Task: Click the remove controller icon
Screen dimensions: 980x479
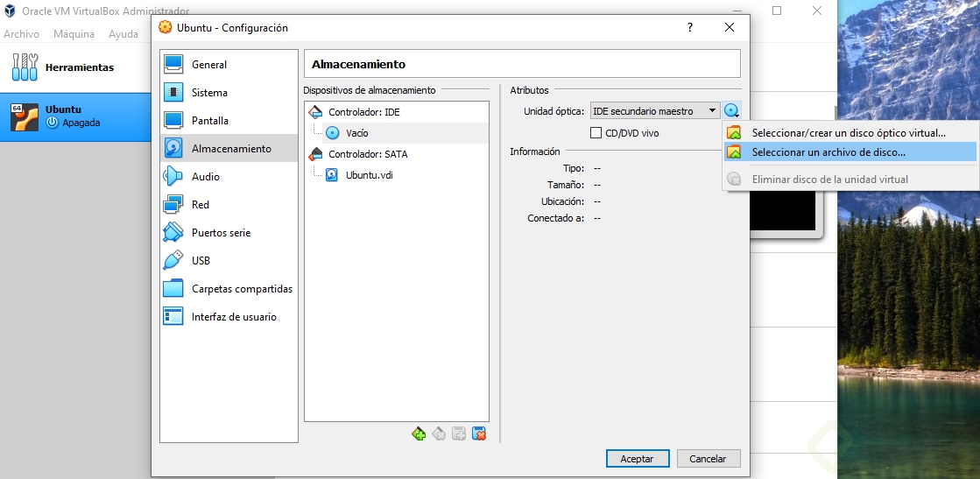Action: tap(439, 433)
